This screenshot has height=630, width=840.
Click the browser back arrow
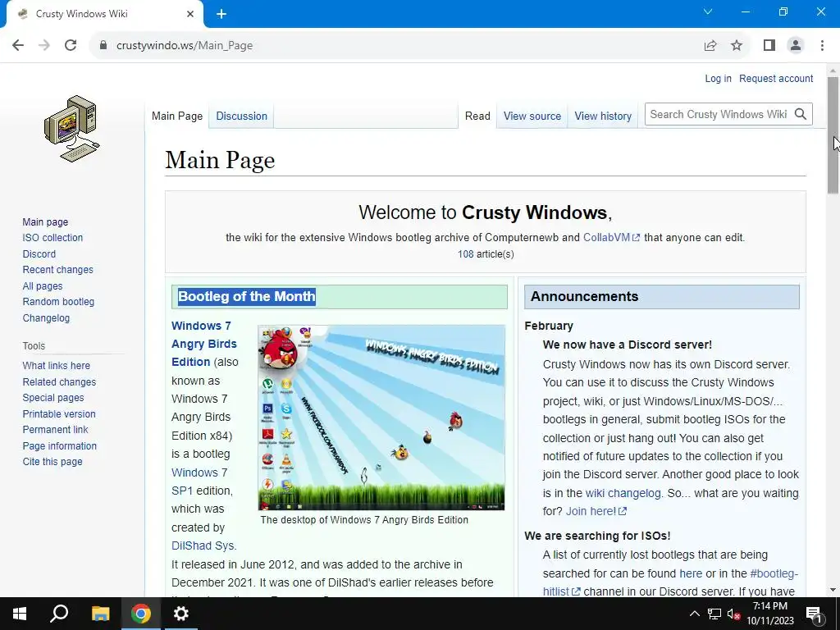(x=18, y=46)
